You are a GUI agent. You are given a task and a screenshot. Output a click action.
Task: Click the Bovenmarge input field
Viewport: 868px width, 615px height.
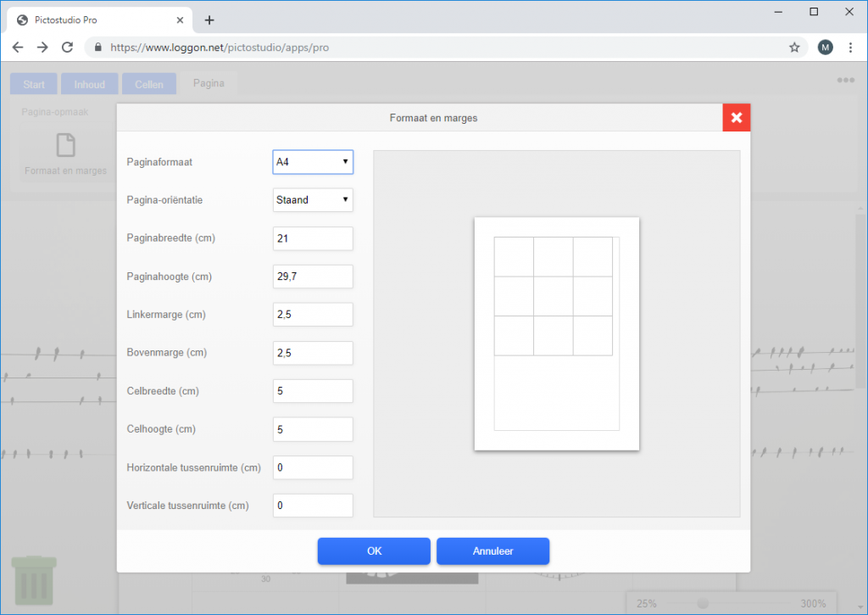click(x=313, y=353)
